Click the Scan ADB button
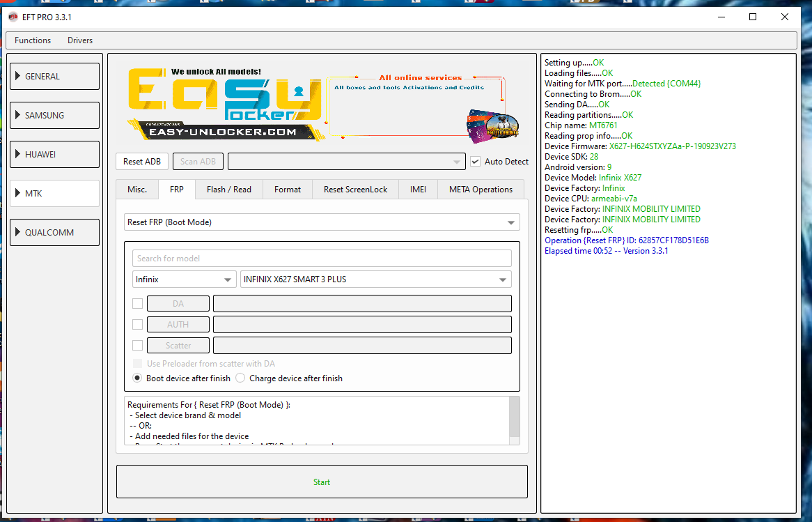This screenshot has height=522, width=812. tap(198, 161)
